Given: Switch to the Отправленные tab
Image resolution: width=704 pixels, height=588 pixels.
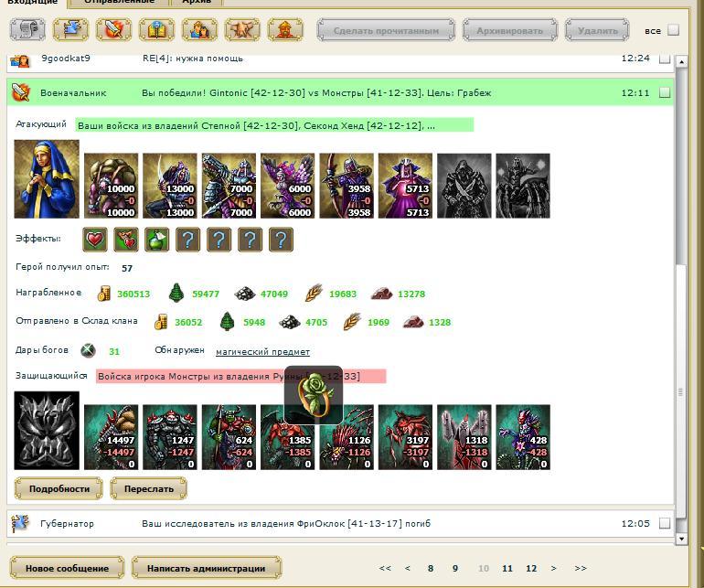Looking at the screenshot, I should 120,2.
